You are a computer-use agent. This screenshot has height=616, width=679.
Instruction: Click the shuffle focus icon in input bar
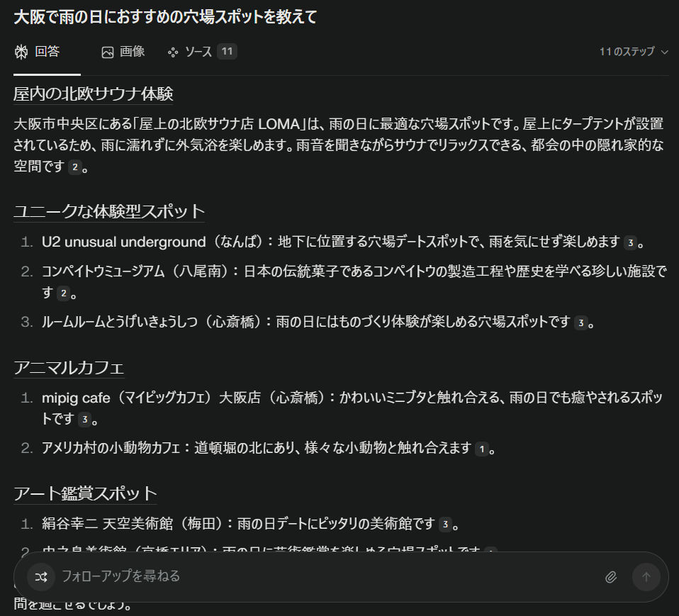coord(41,576)
